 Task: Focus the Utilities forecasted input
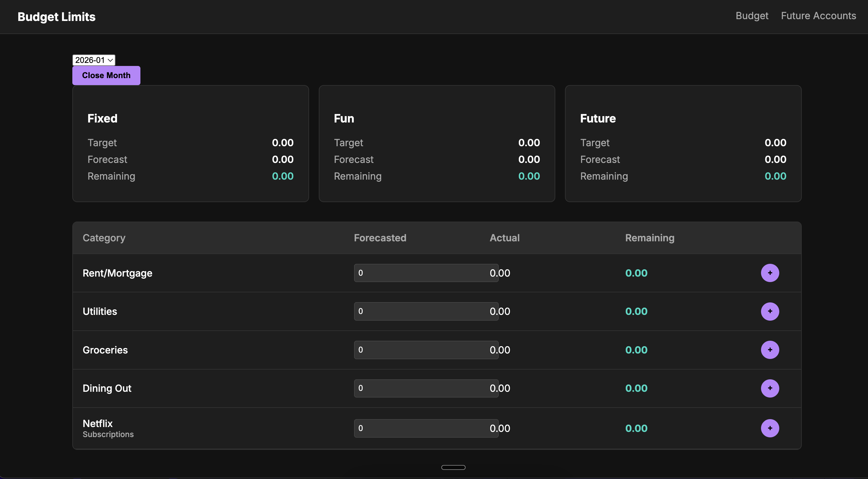426,311
